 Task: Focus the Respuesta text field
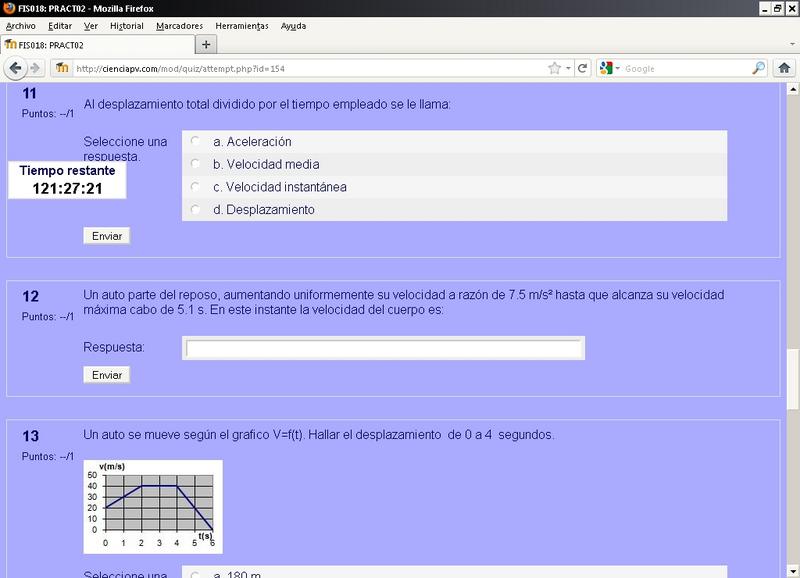click(x=384, y=348)
